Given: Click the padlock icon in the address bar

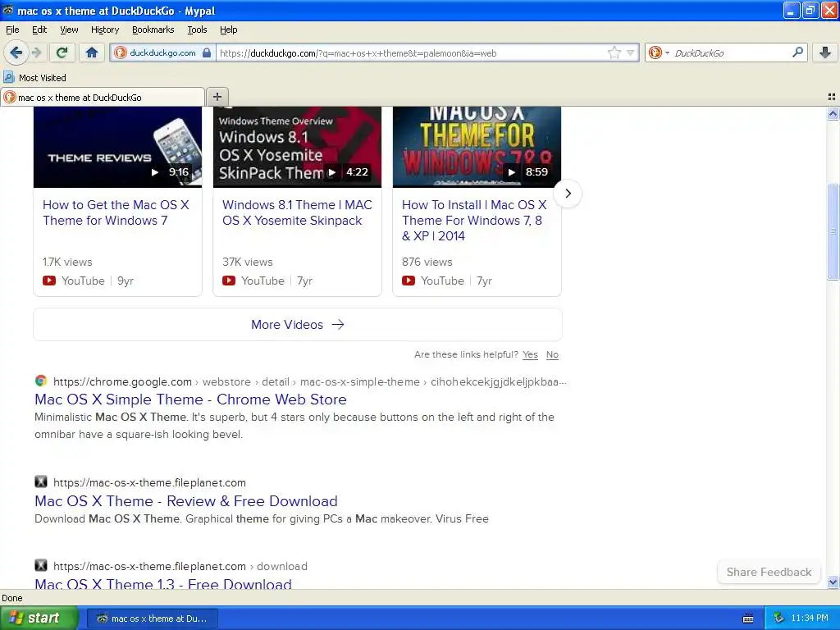Looking at the screenshot, I should coord(206,52).
